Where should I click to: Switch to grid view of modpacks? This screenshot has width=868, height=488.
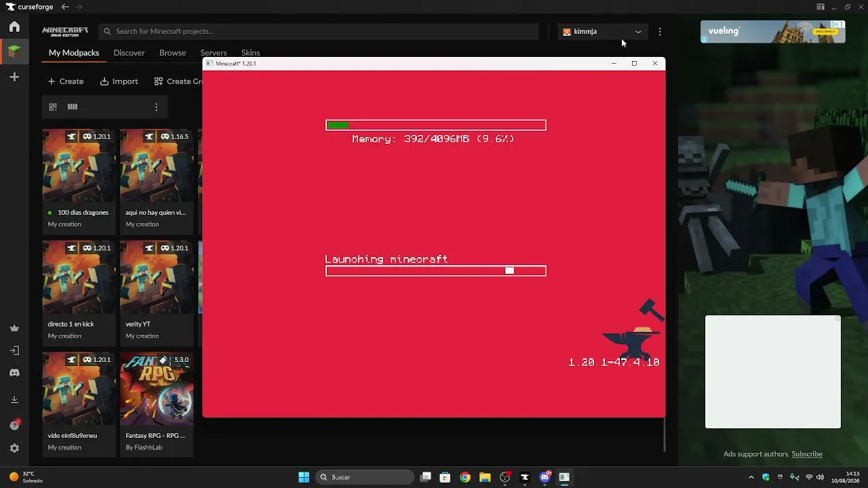coord(53,107)
